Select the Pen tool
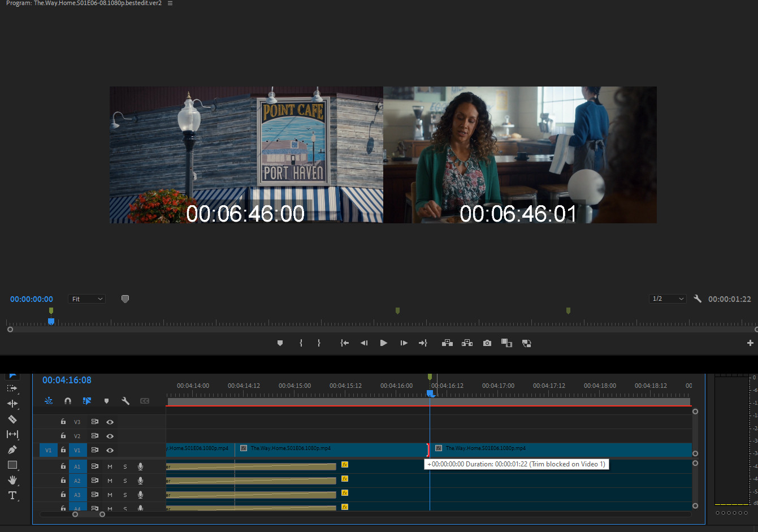This screenshot has height=532, width=758. 12,449
